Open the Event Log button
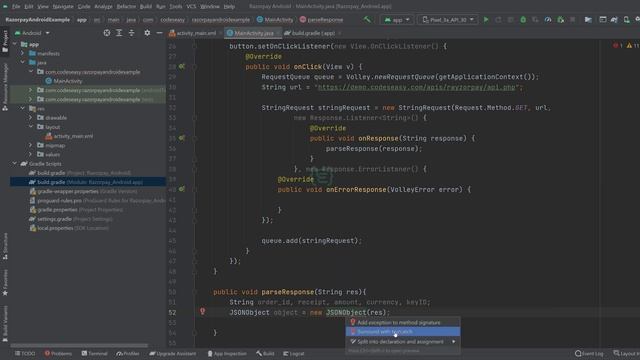640x360 pixels. tap(589, 353)
